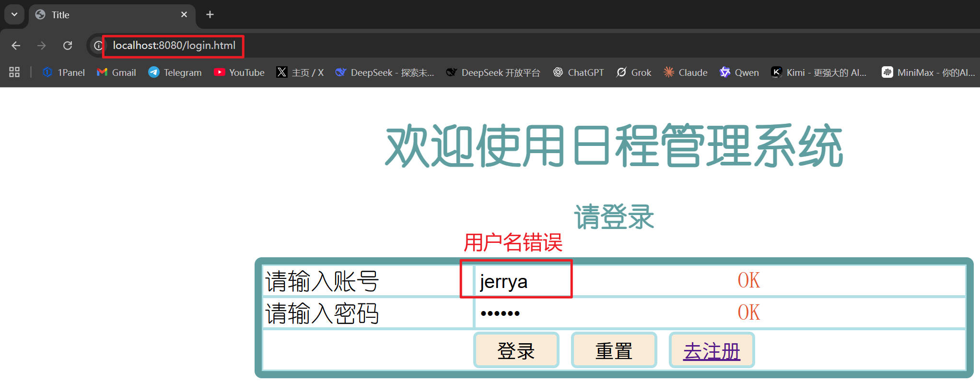
Task: Click the 请输入密码 label
Action: click(x=322, y=313)
